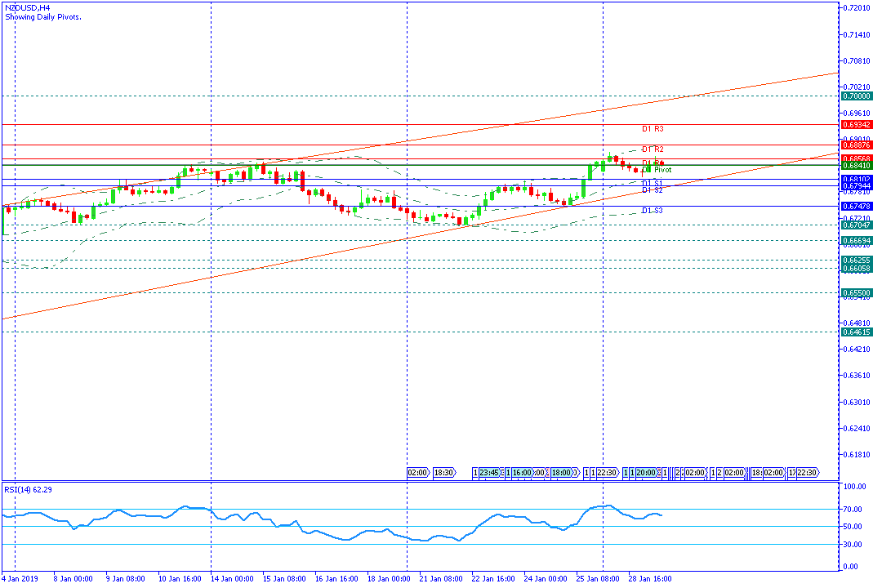The image size is (882, 588).
Task: Click the 18:00 highlighted event flag
Action: click(561, 473)
